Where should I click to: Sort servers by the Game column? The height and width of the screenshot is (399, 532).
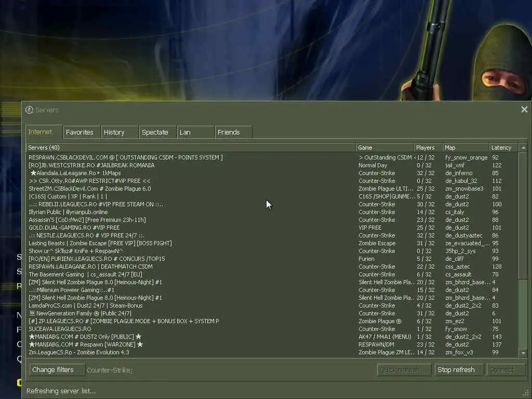pos(385,148)
